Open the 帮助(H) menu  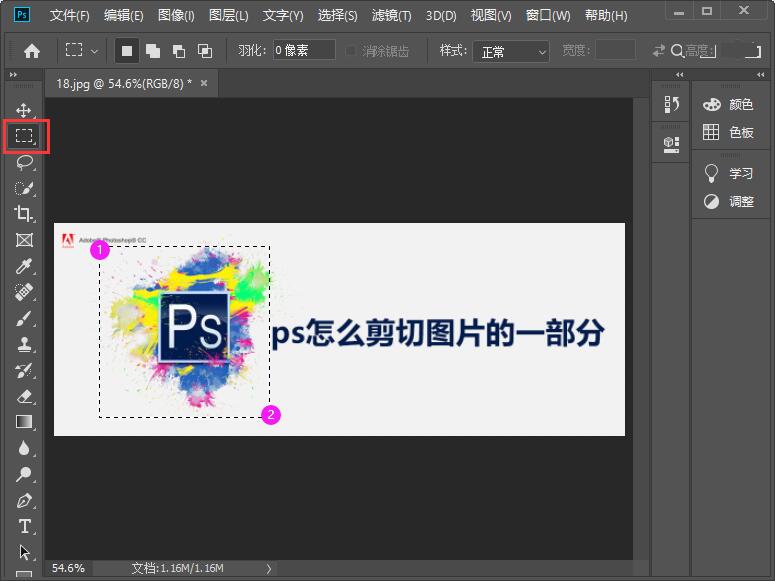[606, 15]
